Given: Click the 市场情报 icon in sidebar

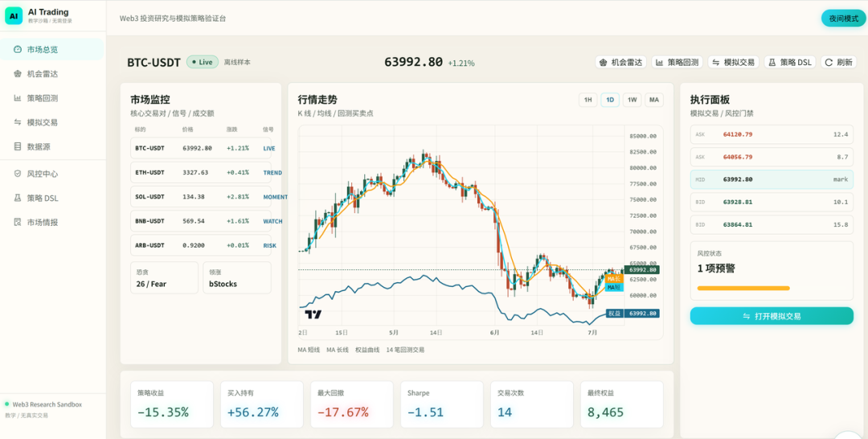Looking at the screenshot, I should coord(18,222).
